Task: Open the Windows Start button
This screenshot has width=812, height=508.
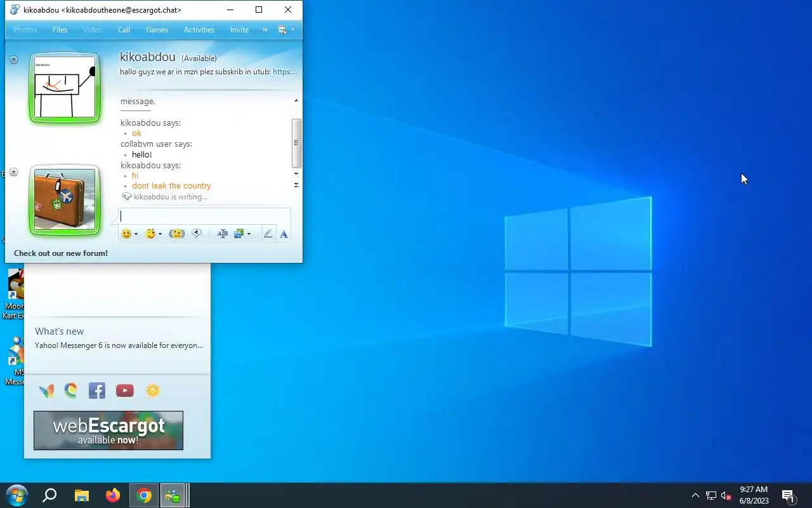Action: (17, 496)
